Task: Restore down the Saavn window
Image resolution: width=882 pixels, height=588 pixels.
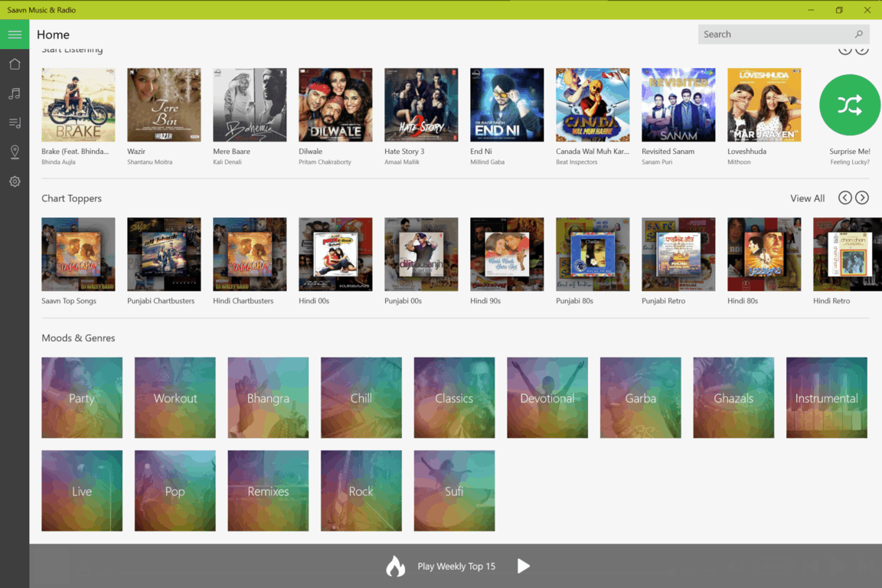Action: click(x=839, y=9)
